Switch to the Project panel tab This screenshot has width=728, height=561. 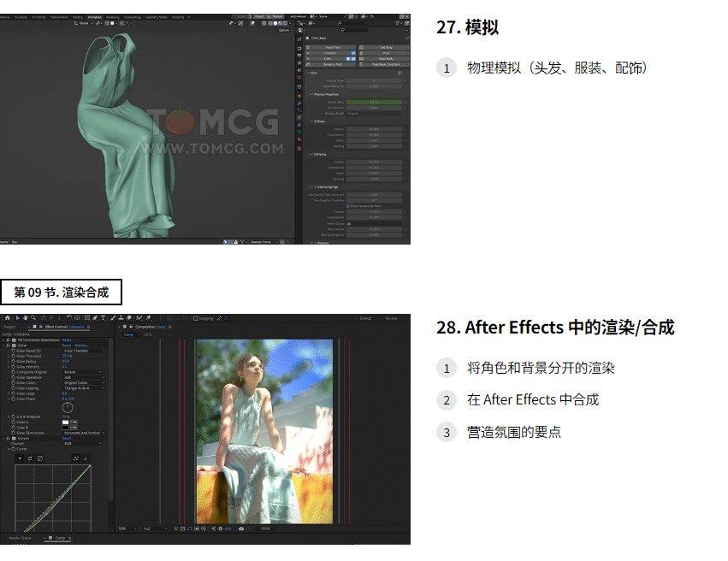click(x=9, y=327)
